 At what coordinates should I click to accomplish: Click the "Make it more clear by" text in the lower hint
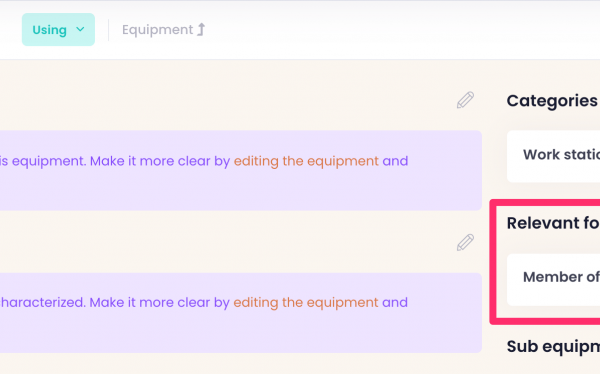pos(160,302)
